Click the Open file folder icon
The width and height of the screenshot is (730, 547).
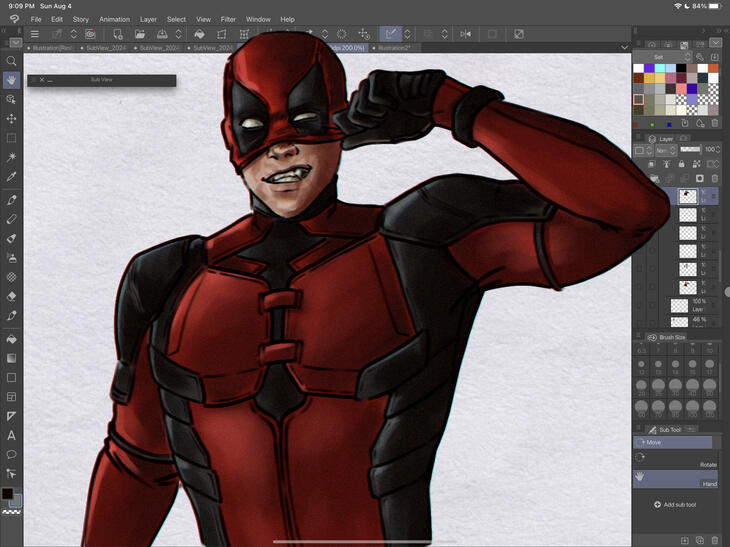[x=140, y=34]
